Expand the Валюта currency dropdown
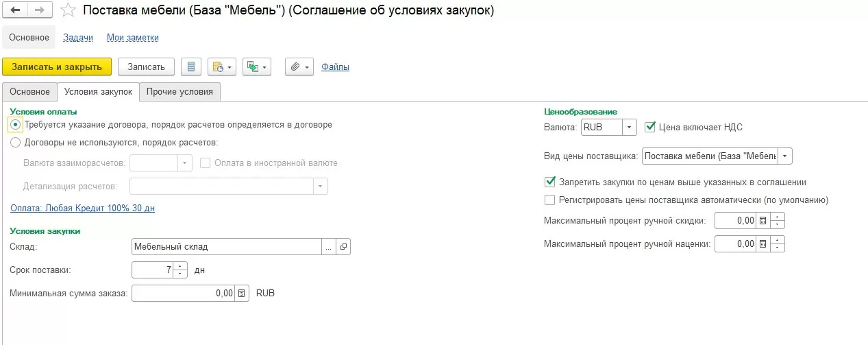The height and width of the screenshot is (345, 868). (x=630, y=128)
